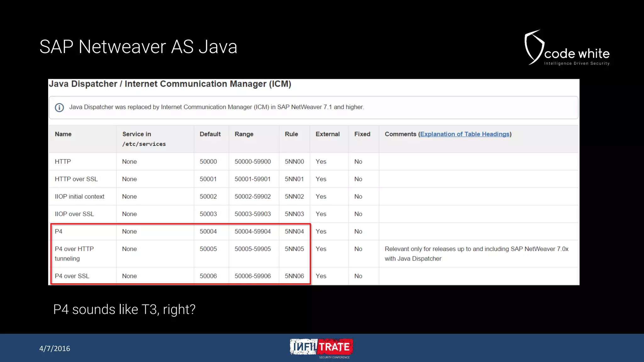Click the Infiltrate Security Conference logo
Viewport: 644px width, 362px height.
[x=321, y=348]
